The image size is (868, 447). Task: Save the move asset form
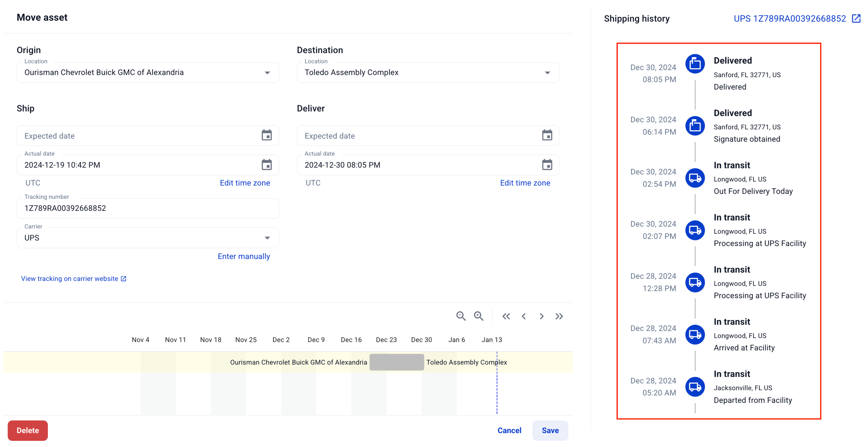(550, 430)
